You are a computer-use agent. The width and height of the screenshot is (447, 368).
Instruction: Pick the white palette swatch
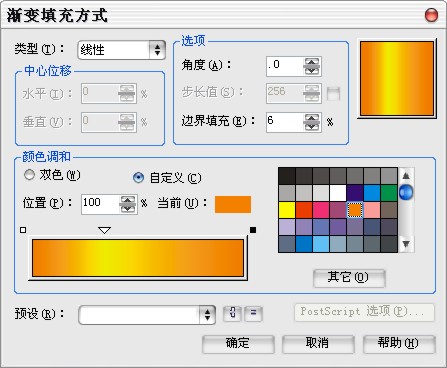[x=338, y=193]
